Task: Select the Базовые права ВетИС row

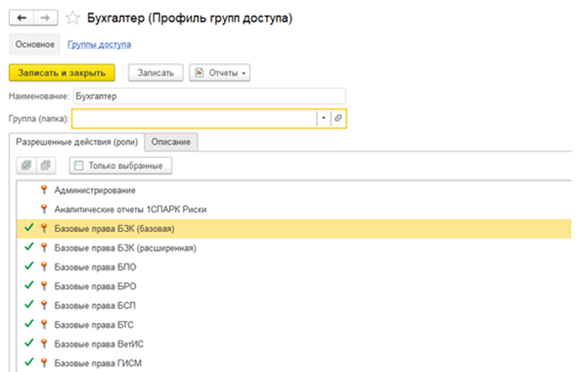Action: click(294, 344)
